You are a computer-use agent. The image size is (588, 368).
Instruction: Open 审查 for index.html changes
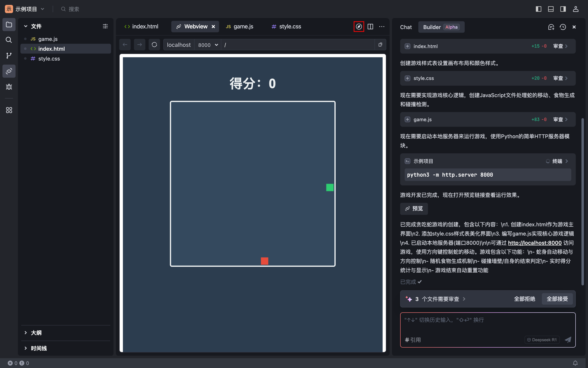(x=560, y=46)
